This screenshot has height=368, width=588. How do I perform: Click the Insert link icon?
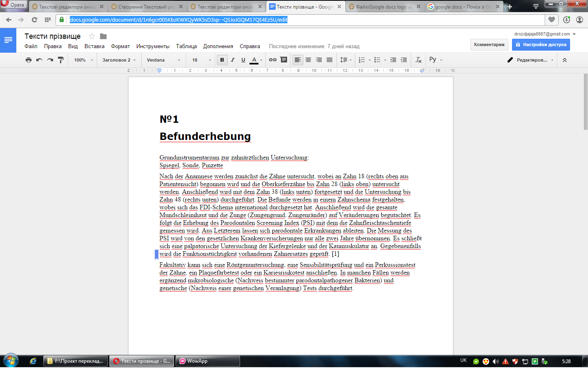coord(273,60)
